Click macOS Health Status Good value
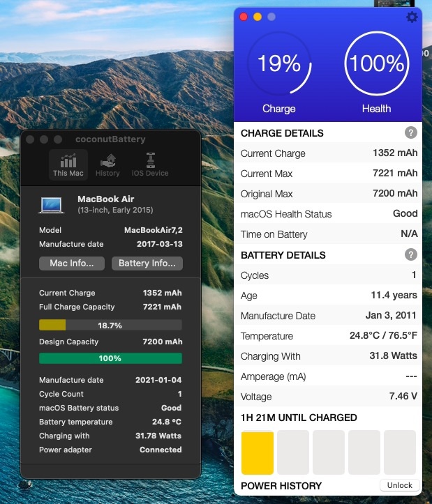The height and width of the screenshot is (504, 432). (x=405, y=213)
